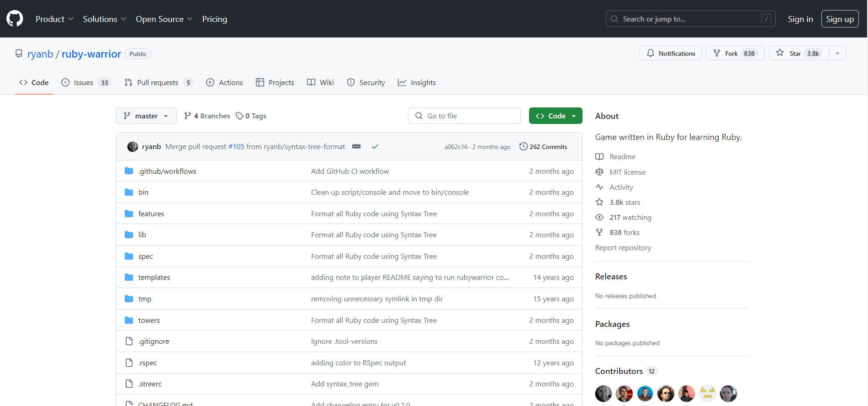
Task: Switch to the Issues tab
Action: point(86,82)
